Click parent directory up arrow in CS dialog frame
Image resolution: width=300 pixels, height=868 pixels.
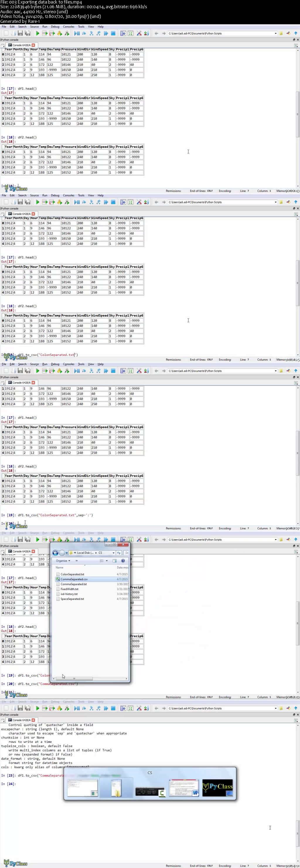296,540
